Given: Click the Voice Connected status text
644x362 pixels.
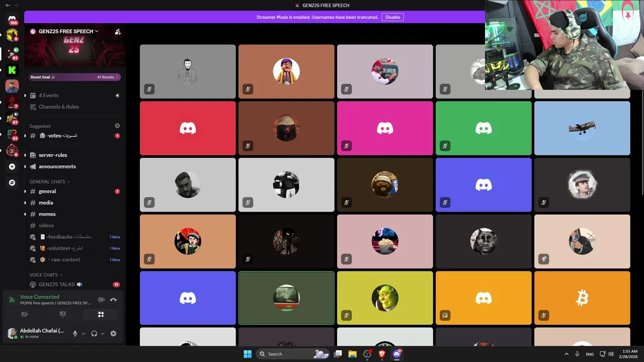Looking at the screenshot, I should [39, 297].
